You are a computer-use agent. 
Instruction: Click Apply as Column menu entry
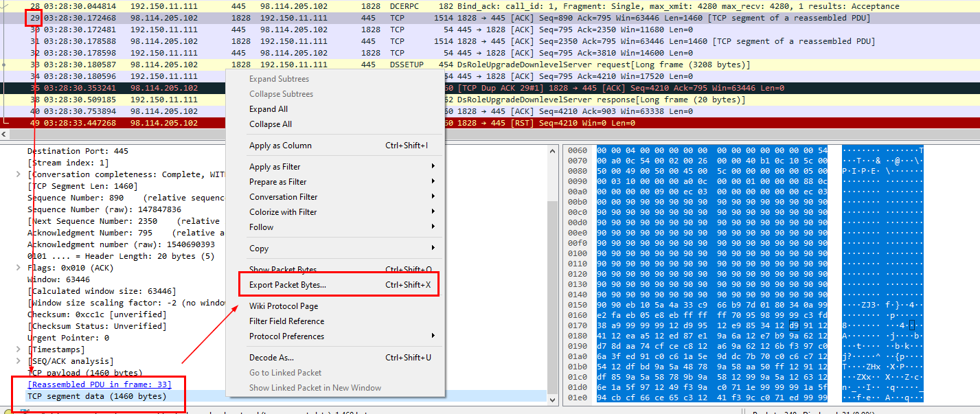click(x=280, y=146)
